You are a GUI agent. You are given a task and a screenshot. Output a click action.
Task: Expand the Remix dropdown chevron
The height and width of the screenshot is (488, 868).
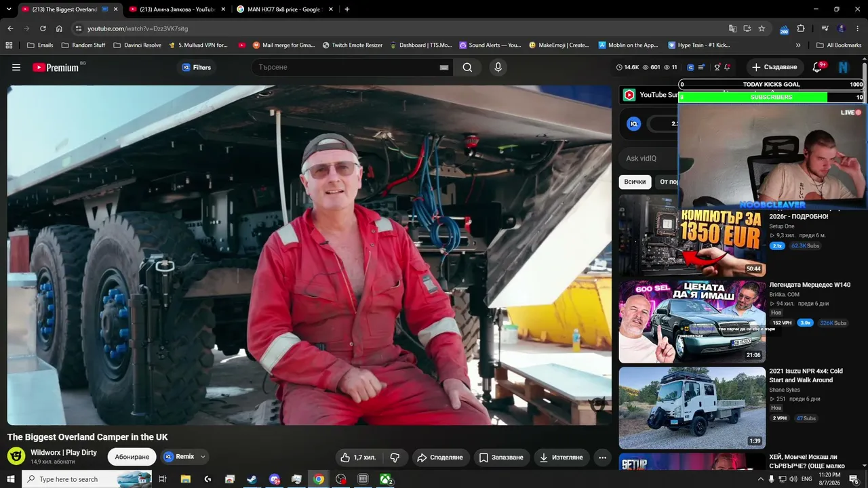[203, 457]
